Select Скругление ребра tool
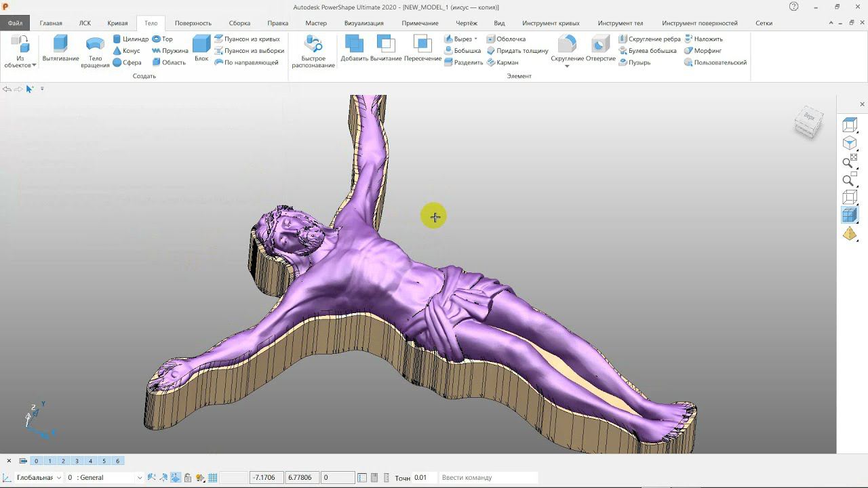 650,39
